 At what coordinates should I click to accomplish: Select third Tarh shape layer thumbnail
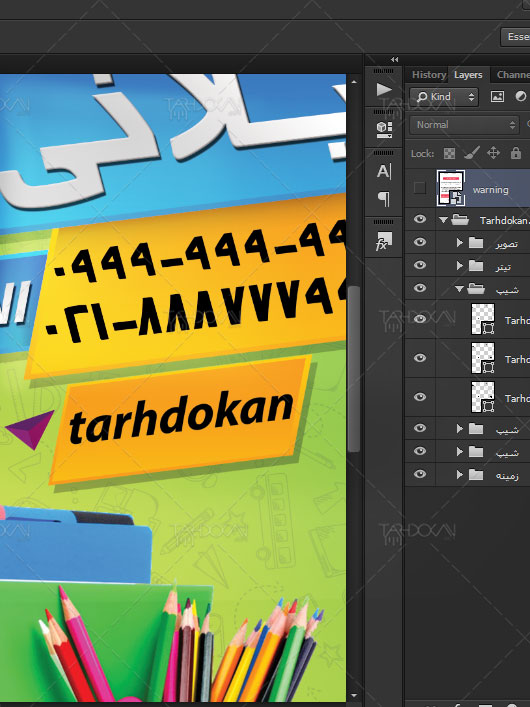[483, 397]
